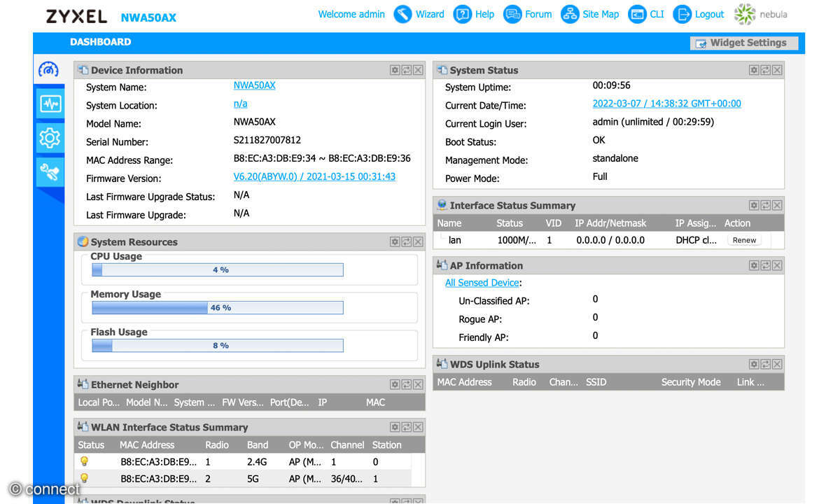Click the Band column header in WLAN summary
Screen dimensions: 840x504
tap(258, 445)
